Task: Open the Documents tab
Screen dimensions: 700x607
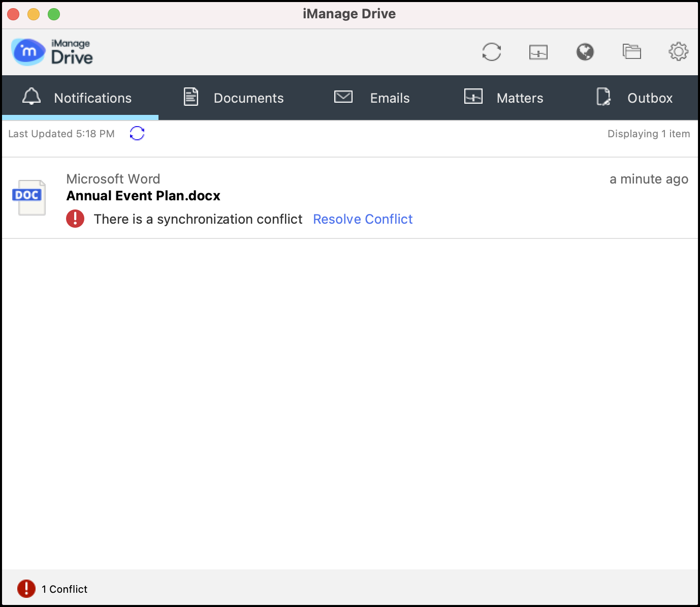Action: click(x=234, y=98)
